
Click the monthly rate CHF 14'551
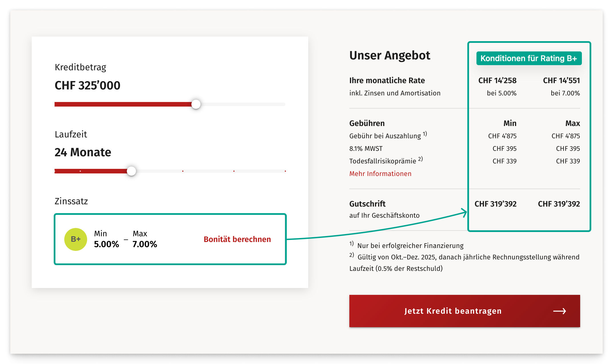click(561, 81)
